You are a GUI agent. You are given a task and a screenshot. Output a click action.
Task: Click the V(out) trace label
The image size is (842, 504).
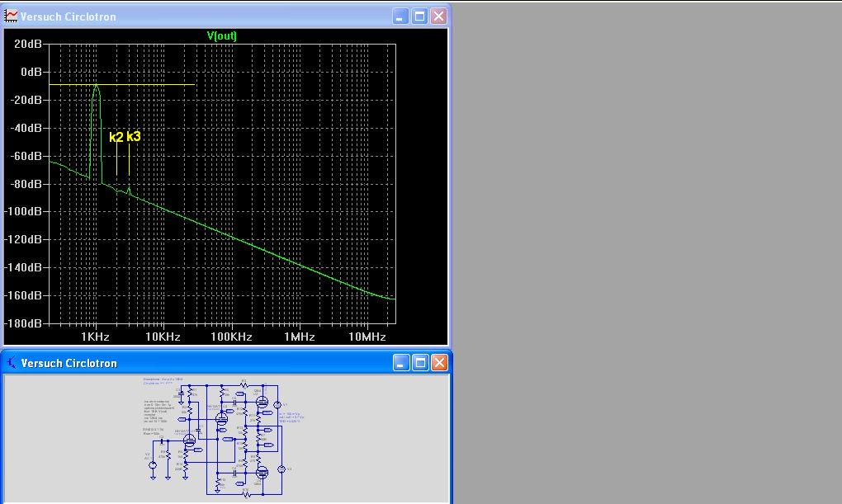221,35
